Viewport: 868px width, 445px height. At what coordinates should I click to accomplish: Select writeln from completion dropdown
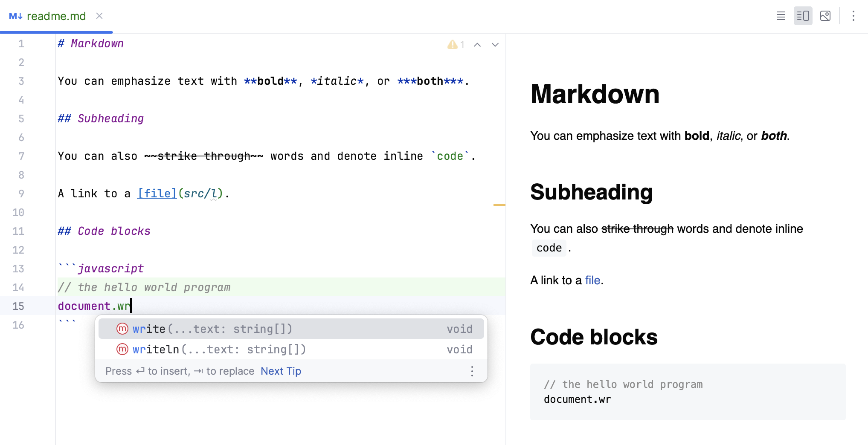click(x=219, y=349)
